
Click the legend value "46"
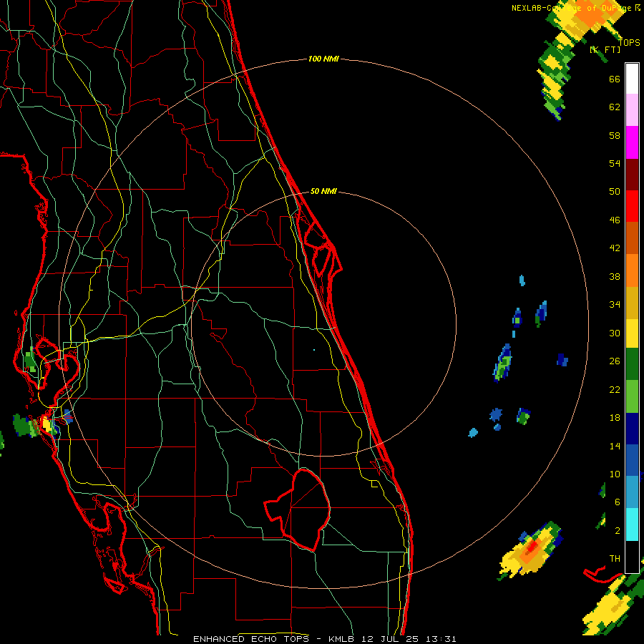(615, 220)
